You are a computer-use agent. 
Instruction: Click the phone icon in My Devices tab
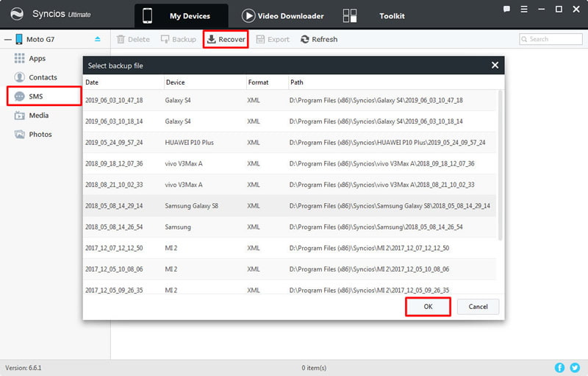(x=148, y=15)
